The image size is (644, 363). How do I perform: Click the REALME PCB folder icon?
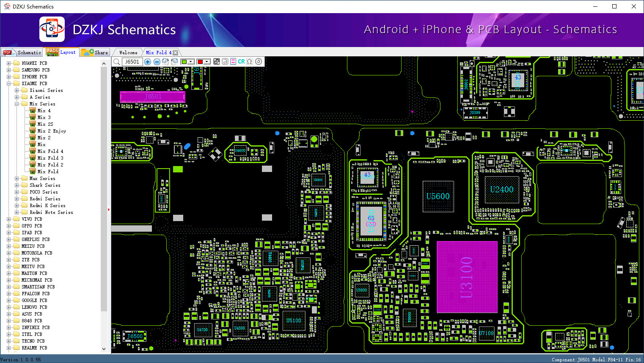click(x=17, y=348)
